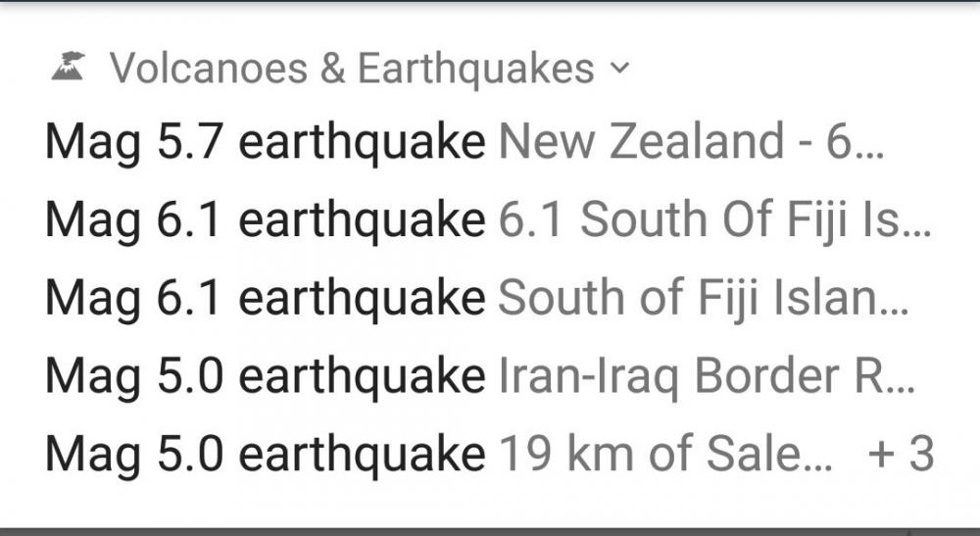This screenshot has height=536, width=980.
Task: Select the Iran-Iraq Border R… description
Action: pos(706,376)
